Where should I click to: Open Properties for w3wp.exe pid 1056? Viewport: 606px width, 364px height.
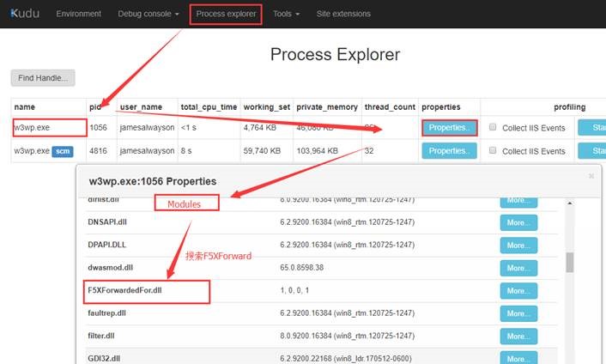point(449,127)
